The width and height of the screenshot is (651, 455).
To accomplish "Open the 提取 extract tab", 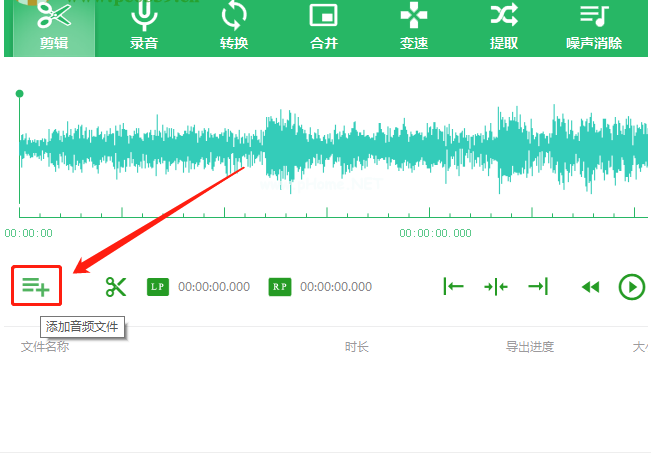I will click(x=504, y=27).
